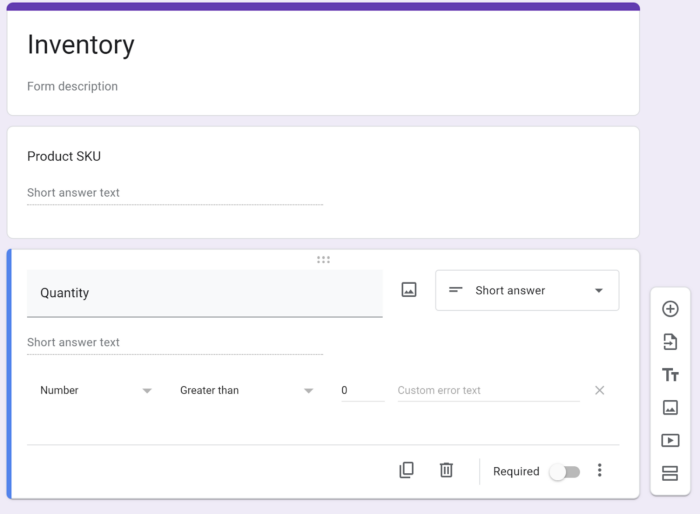The width and height of the screenshot is (700, 514).
Task: Click the validation number value field
Action: tap(361, 390)
